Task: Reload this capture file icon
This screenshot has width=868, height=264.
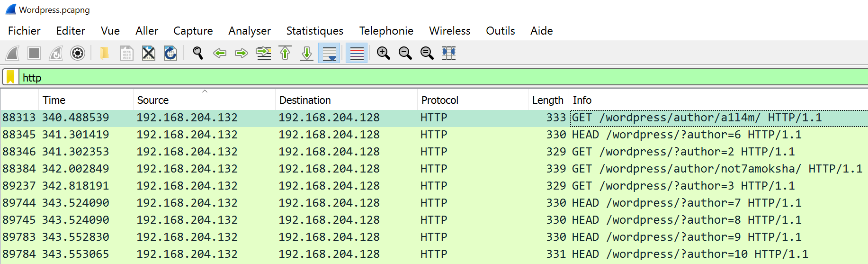Action: [x=170, y=53]
